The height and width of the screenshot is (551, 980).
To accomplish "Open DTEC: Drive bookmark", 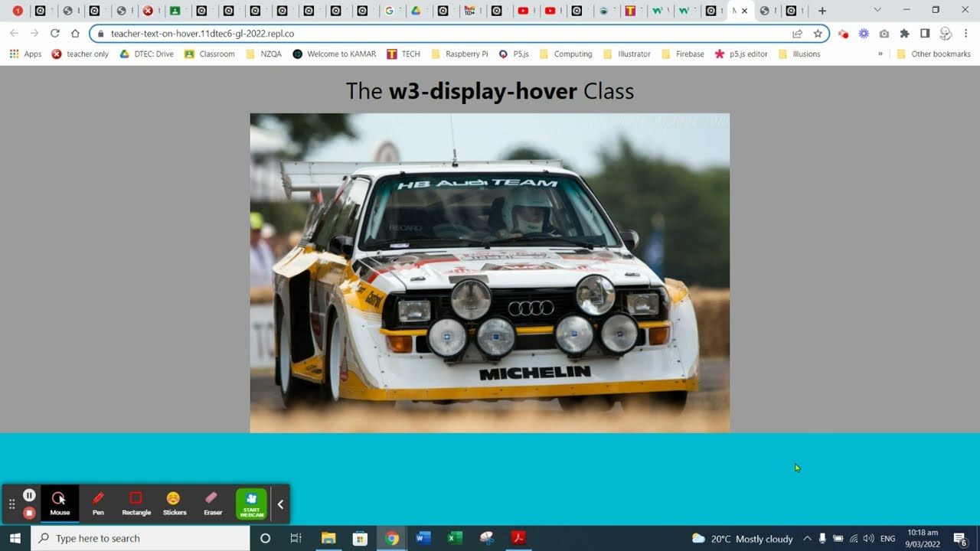I will click(x=147, y=54).
